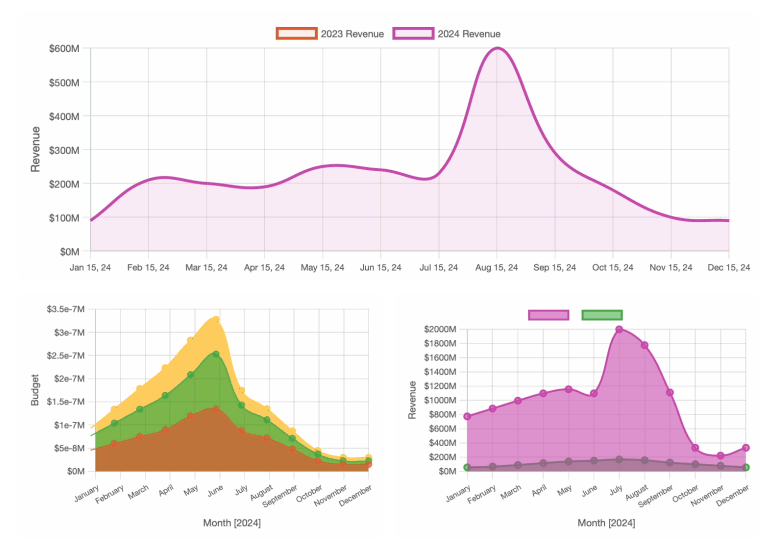
Task: Select the pink July peak point near $2000M
Action: (x=619, y=329)
